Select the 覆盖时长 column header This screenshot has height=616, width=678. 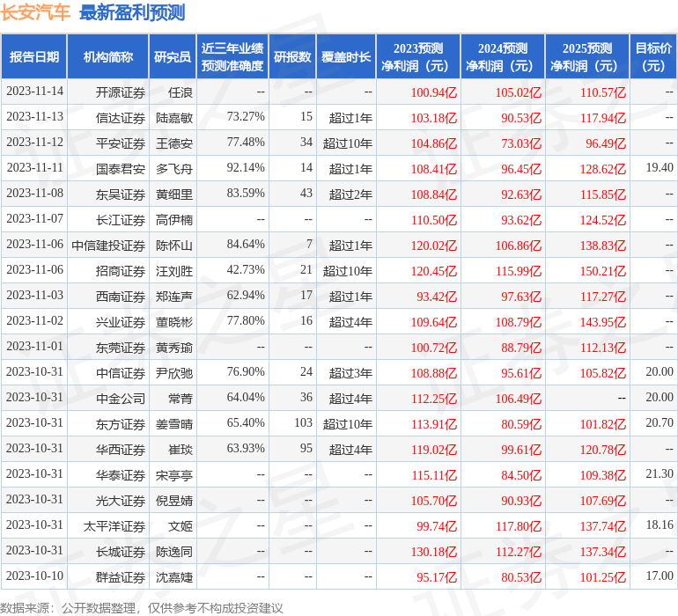(346, 56)
